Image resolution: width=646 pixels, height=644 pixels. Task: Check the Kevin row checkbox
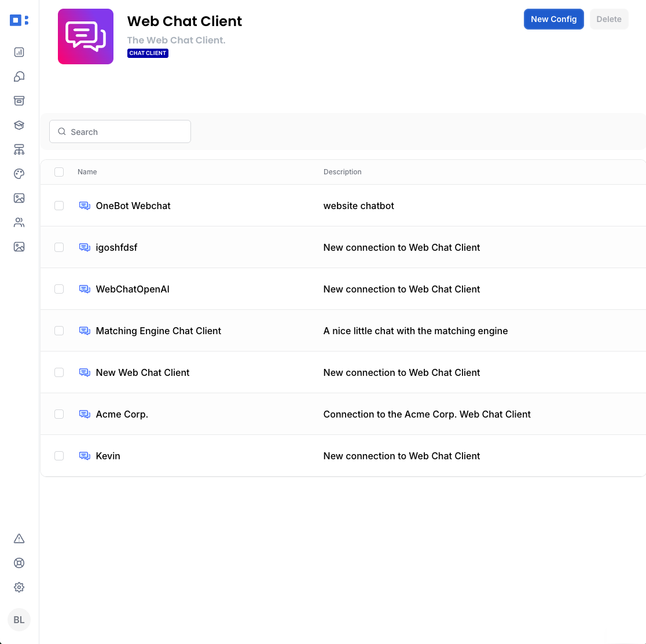pos(59,455)
